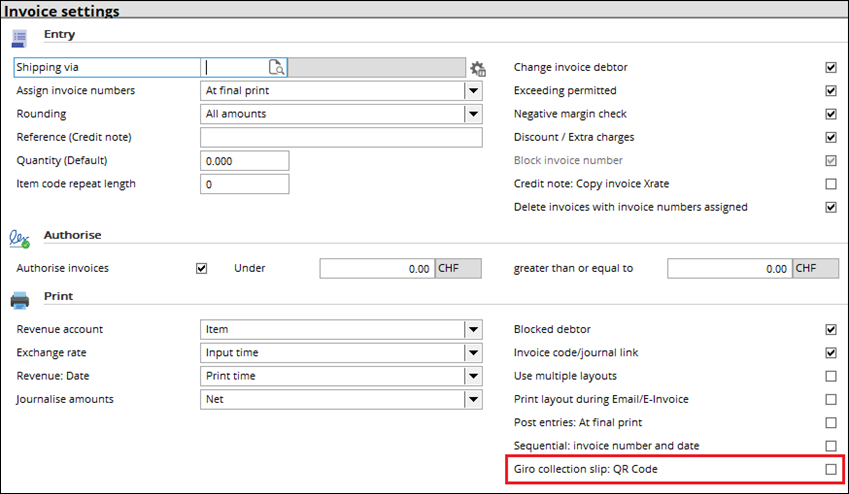Click the Quantity (Default) input field
849x494 pixels.
245,161
